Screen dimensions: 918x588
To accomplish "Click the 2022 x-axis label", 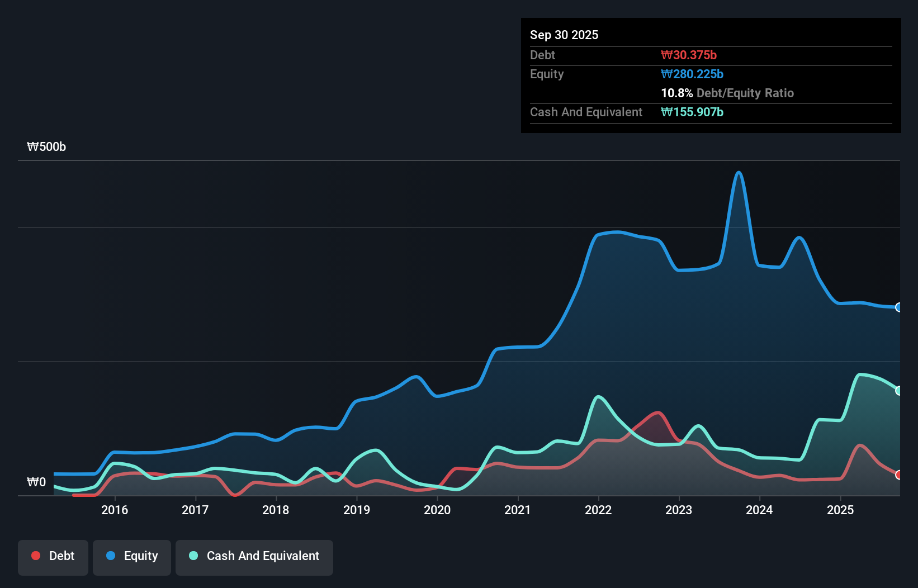I will tap(598, 510).
